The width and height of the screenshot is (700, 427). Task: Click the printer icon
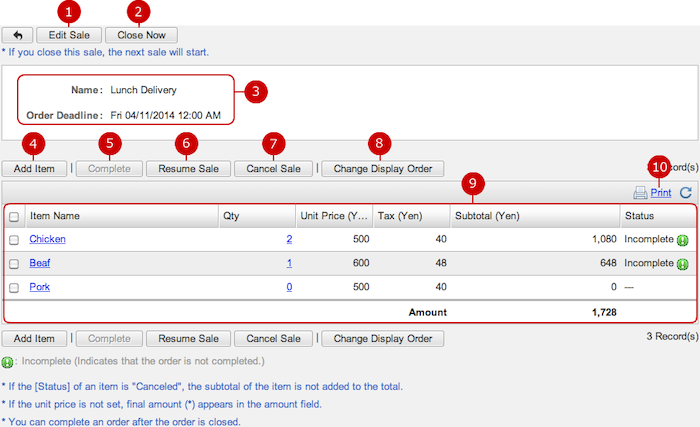pos(640,193)
